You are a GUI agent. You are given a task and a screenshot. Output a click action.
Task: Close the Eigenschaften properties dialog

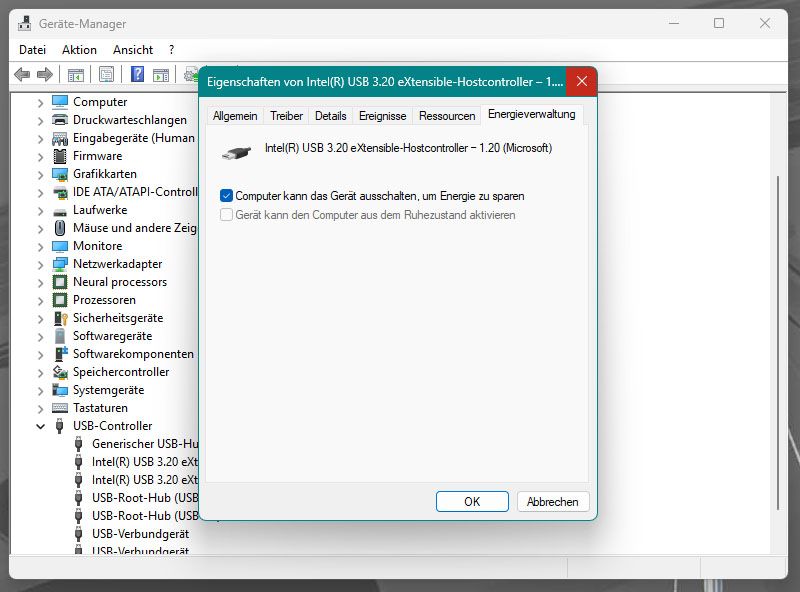581,82
